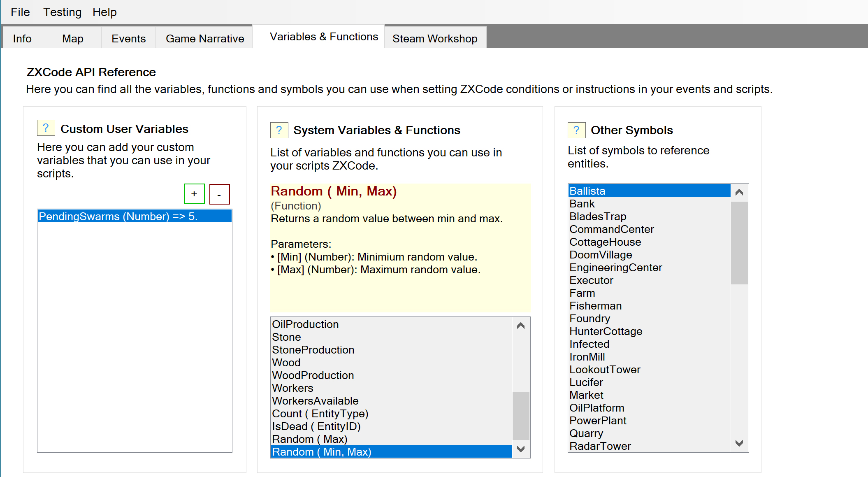The width and height of the screenshot is (868, 477).
Task: Open the Game Narrative tab
Action: point(204,38)
